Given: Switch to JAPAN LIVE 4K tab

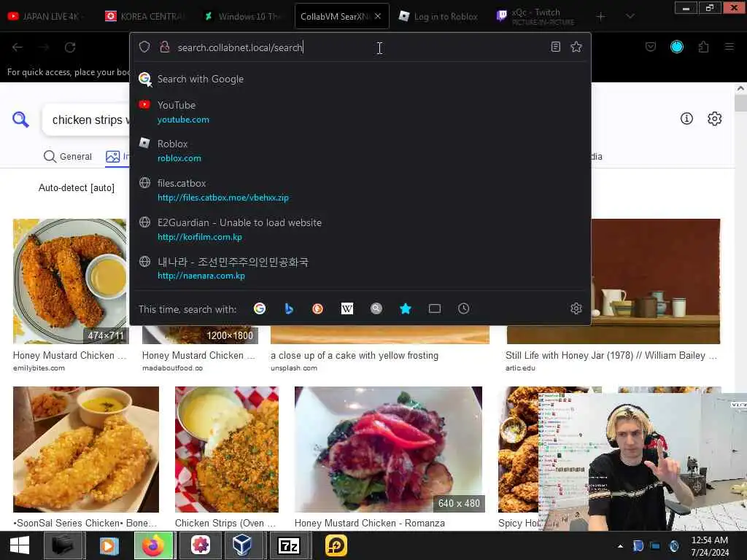Looking at the screenshot, I should (47, 16).
